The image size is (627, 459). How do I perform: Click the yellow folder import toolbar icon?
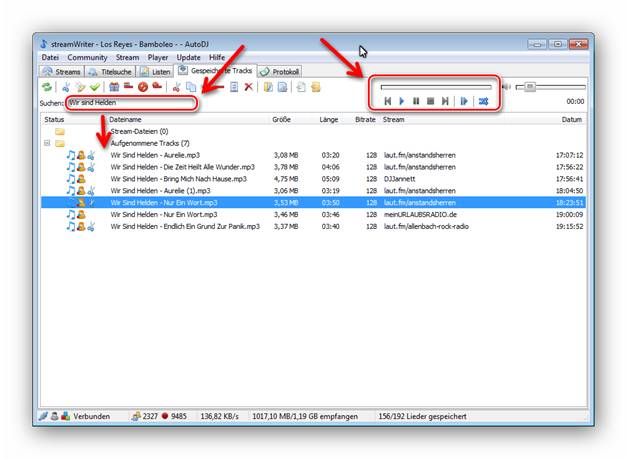coord(268,87)
